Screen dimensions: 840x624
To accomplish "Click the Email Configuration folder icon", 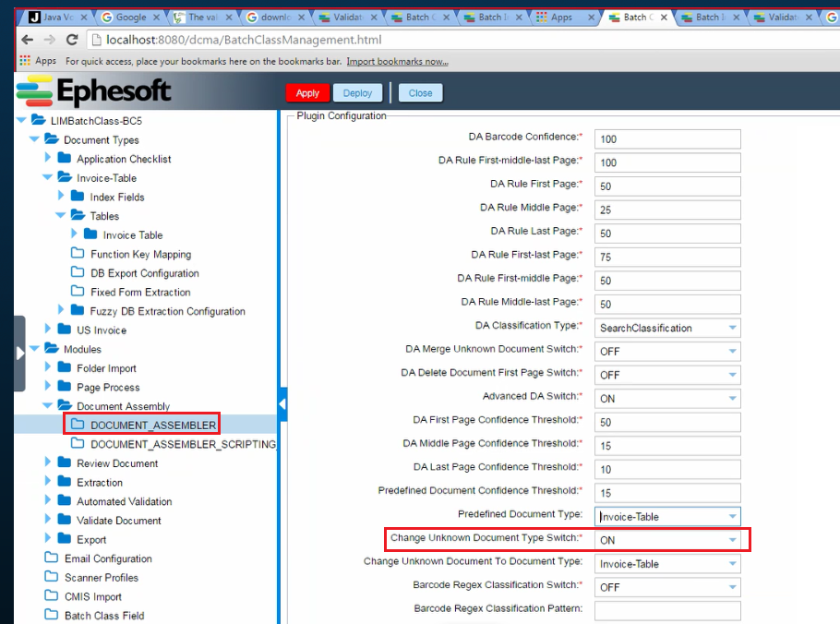I will click(x=52, y=558).
